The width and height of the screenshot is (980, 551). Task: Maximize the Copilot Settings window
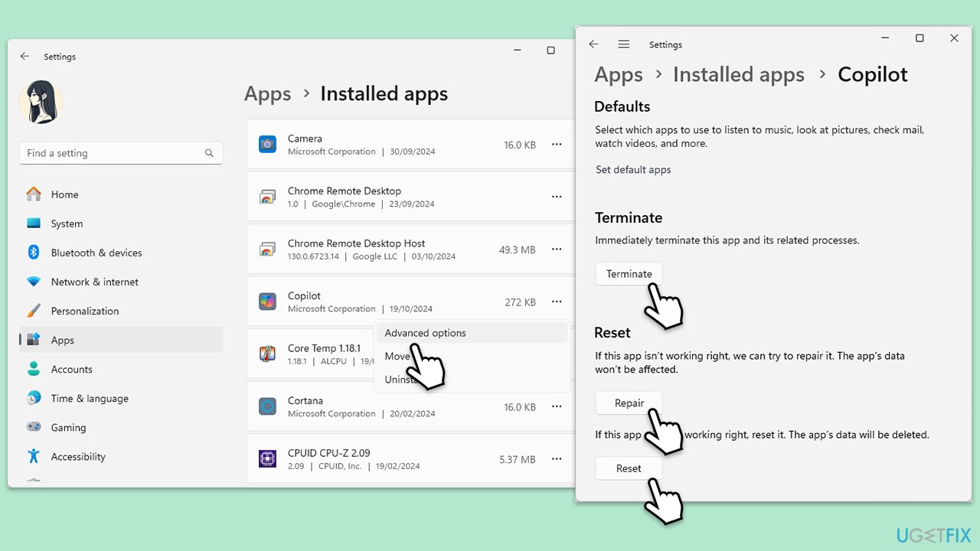tap(920, 38)
